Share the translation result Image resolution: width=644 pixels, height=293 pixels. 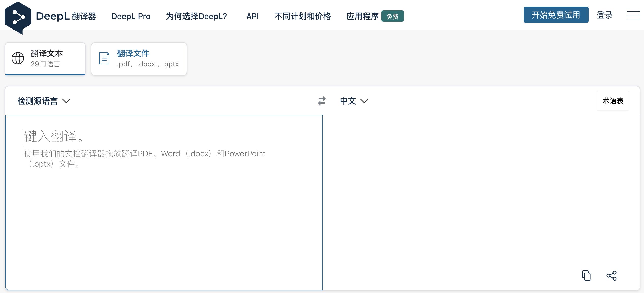(612, 275)
